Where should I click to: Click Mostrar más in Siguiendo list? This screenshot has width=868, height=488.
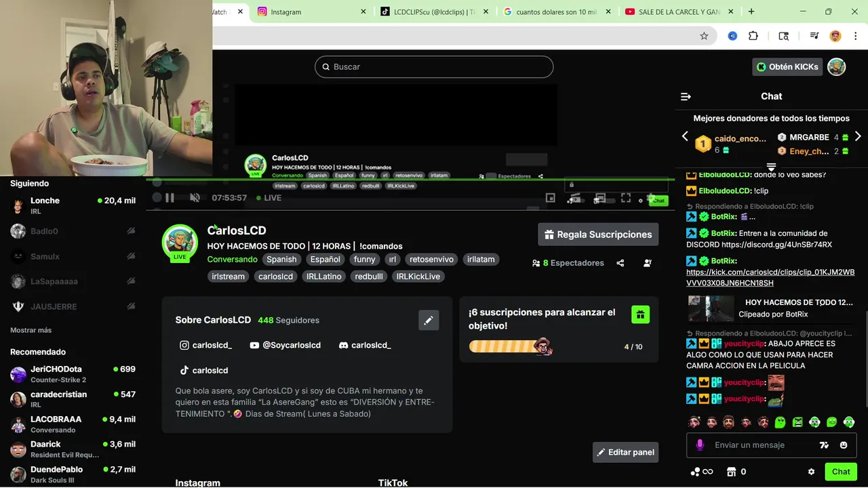click(x=31, y=330)
